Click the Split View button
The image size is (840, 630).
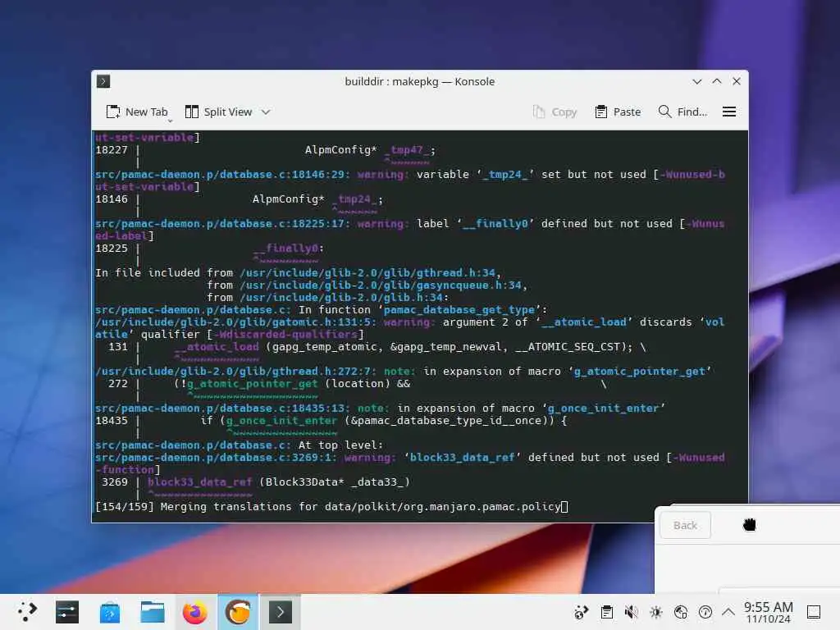[x=218, y=112]
